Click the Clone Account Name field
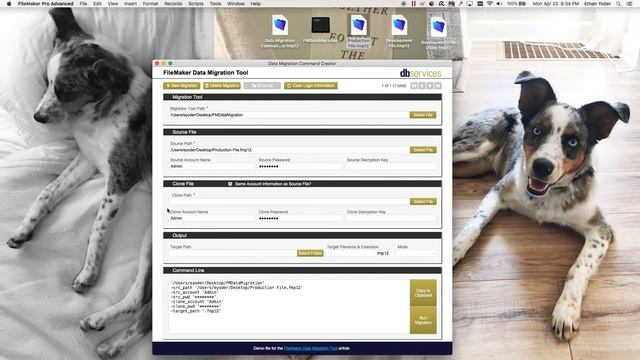 (x=212, y=218)
